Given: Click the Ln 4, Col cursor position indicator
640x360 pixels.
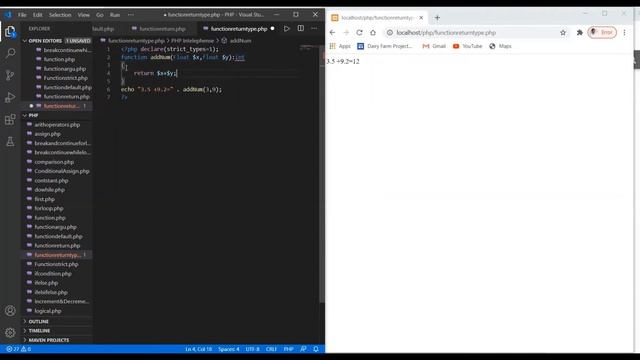Looking at the screenshot, I should click(x=198, y=349).
